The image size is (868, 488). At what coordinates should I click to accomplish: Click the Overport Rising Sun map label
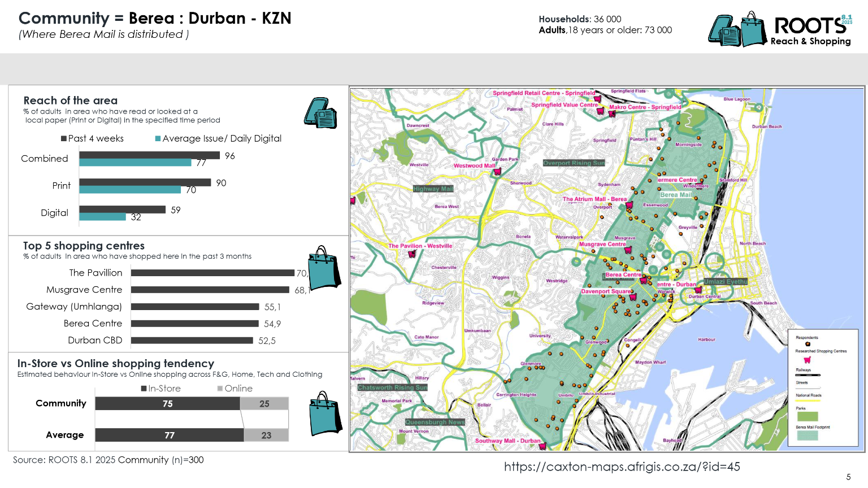point(574,163)
